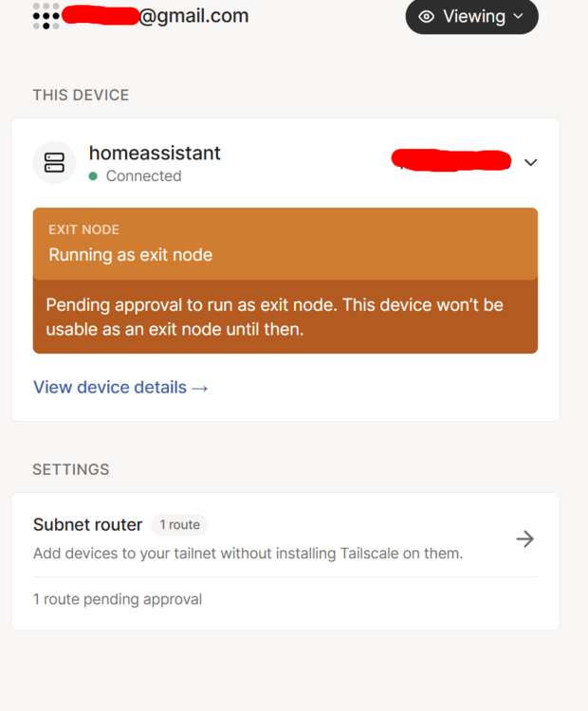The width and height of the screenshot is (588, 711).
Task: Click the redacted device IP address
Action: (x=451, y=160)
